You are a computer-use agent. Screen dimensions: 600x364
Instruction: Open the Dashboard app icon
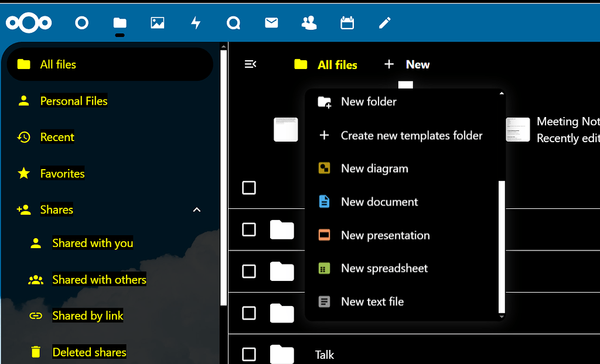(82, 23)
